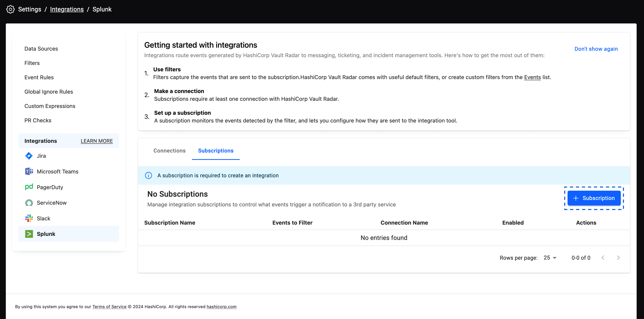Select ServiceNow integration
Screen dimensions: 644x319
point(68,203)
